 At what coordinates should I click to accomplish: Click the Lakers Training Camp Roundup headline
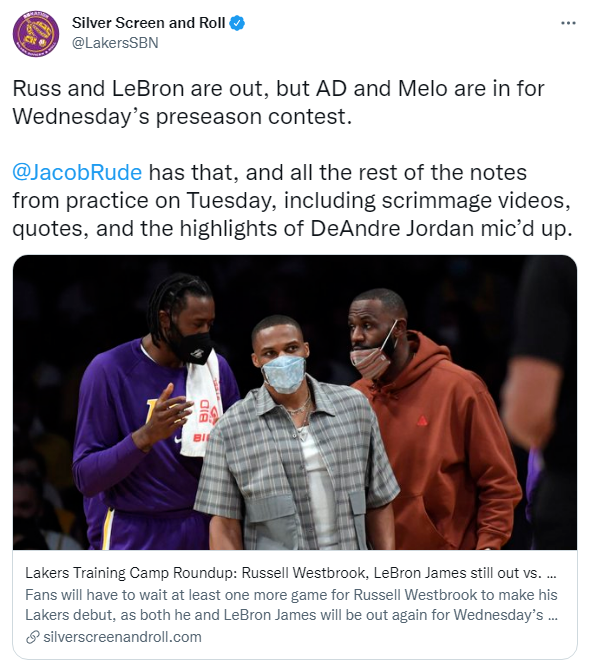tap(291, 573)
